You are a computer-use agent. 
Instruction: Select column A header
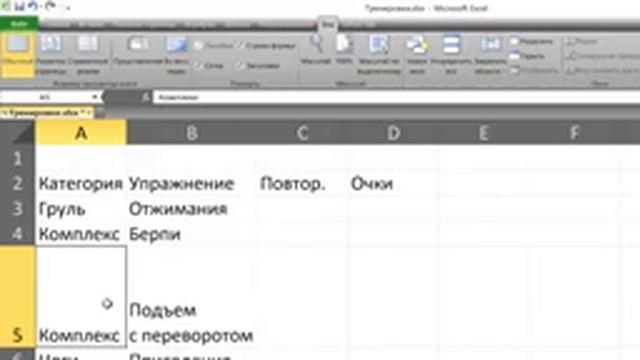[x=81, y=133]
